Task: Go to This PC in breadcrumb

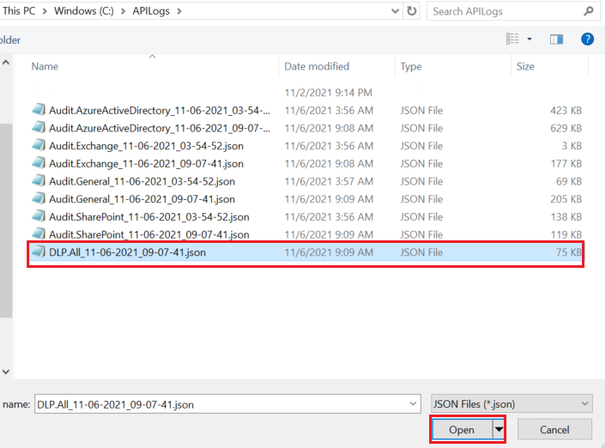Action: pyautogui.click(x=19, y=11)
